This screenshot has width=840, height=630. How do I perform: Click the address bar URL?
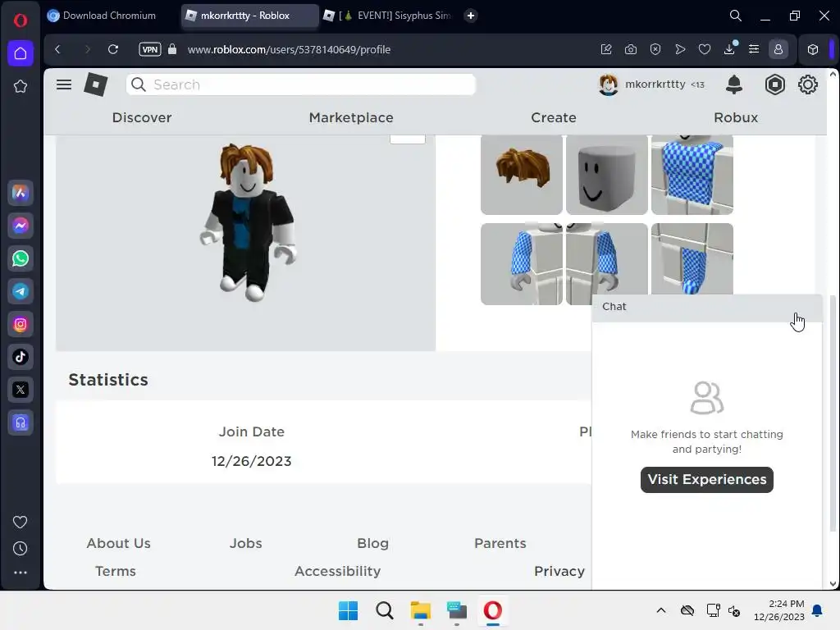coord(289,49)
